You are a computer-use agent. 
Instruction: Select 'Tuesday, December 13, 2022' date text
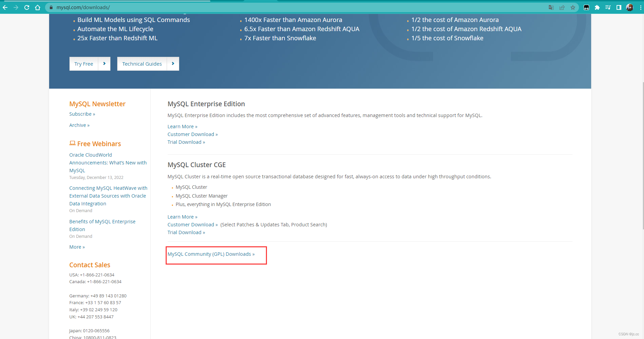pyautogui.click(x=97, y=178)
